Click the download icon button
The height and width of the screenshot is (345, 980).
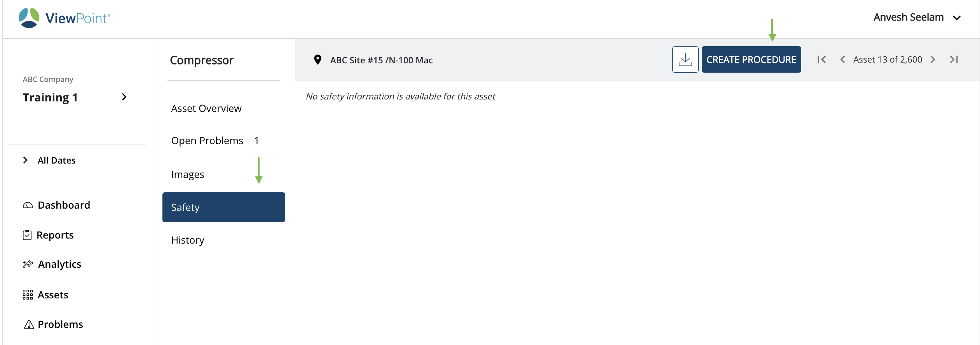coord(685,59)
